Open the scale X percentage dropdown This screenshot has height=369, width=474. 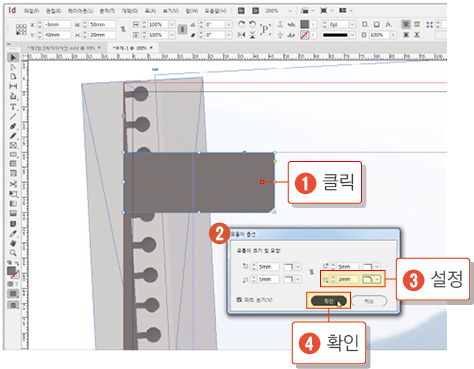point(172,24)
